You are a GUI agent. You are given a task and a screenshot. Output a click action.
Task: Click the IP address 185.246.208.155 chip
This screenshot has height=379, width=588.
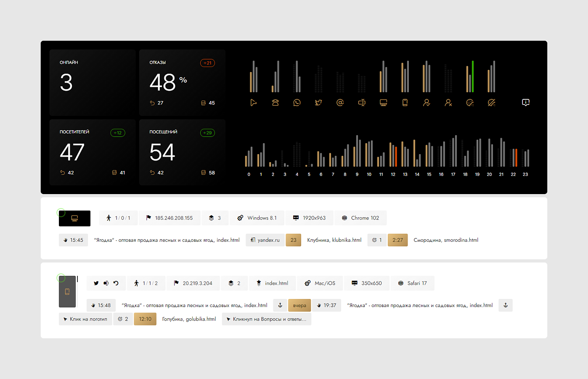[169, 218]
